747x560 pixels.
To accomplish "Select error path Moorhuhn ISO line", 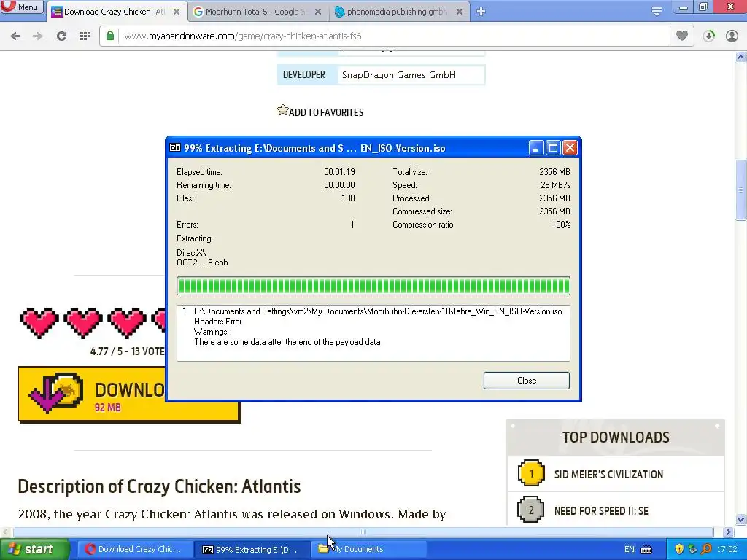I will 378,311.
